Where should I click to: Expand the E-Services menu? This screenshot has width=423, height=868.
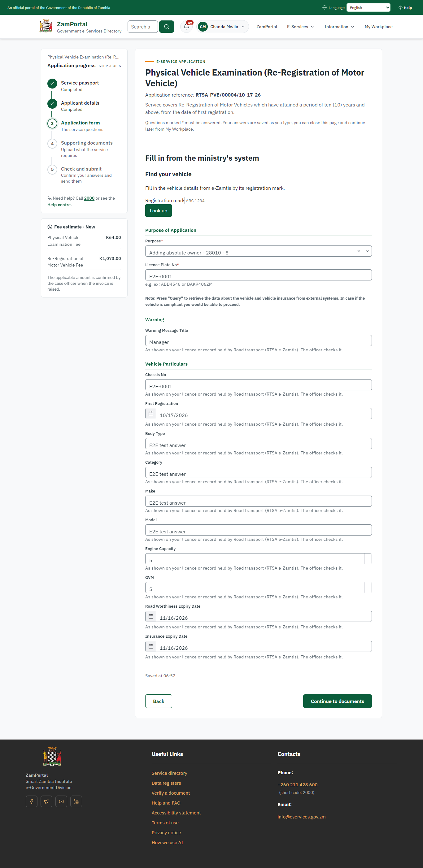click(300, 27)
